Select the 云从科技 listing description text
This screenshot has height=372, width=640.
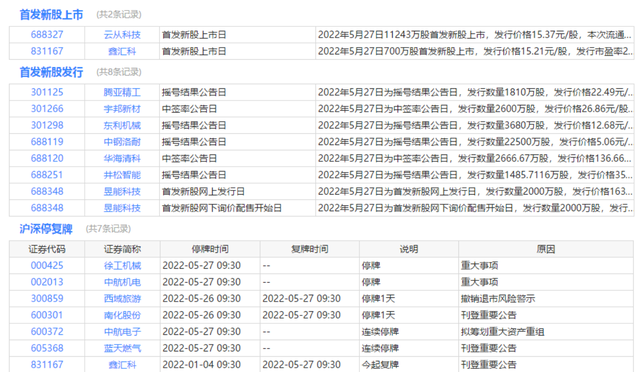(x=475, y=35)
